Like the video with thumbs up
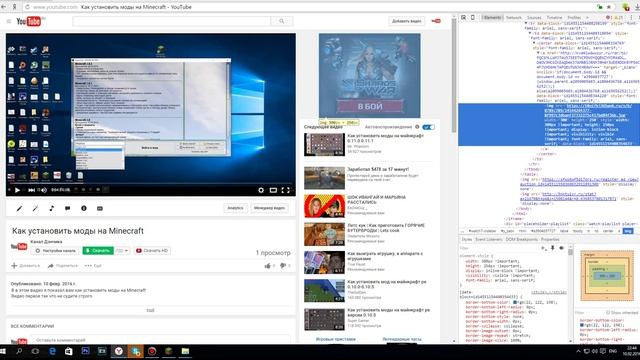Viewport: 640px width, 360px height. pos(269,266)
